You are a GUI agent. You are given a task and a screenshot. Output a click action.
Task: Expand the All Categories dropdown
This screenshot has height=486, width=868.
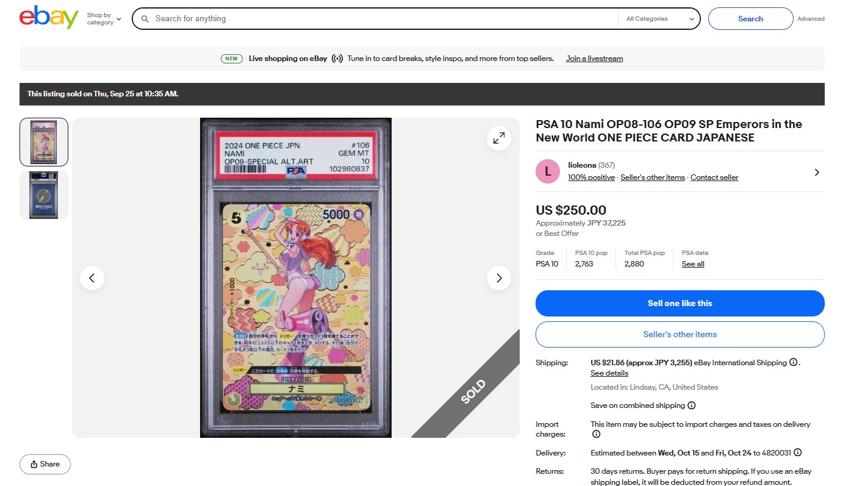click(659, 19)
